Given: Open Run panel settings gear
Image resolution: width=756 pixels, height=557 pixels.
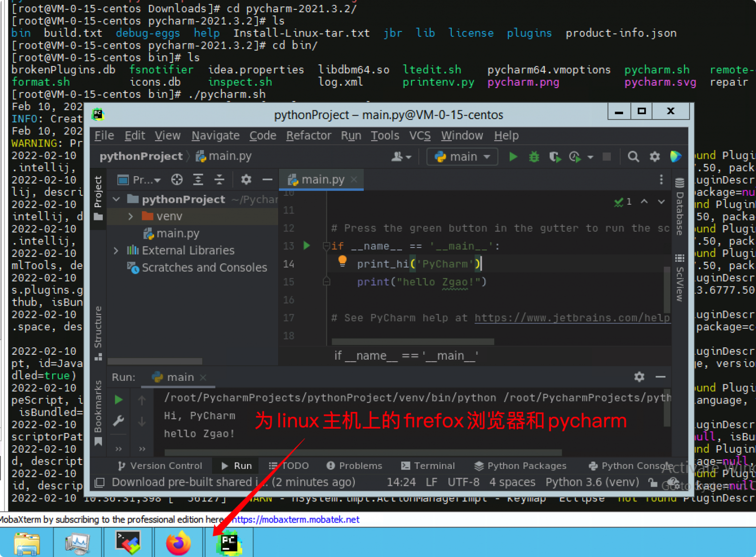Looking at the screenshot, I should click(639, 377).
